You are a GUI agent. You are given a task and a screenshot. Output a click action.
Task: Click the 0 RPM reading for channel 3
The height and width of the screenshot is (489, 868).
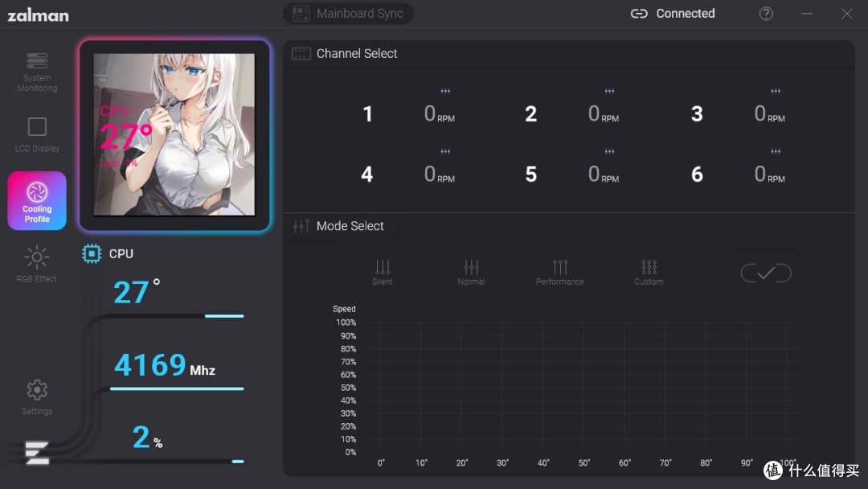(769, 114)
